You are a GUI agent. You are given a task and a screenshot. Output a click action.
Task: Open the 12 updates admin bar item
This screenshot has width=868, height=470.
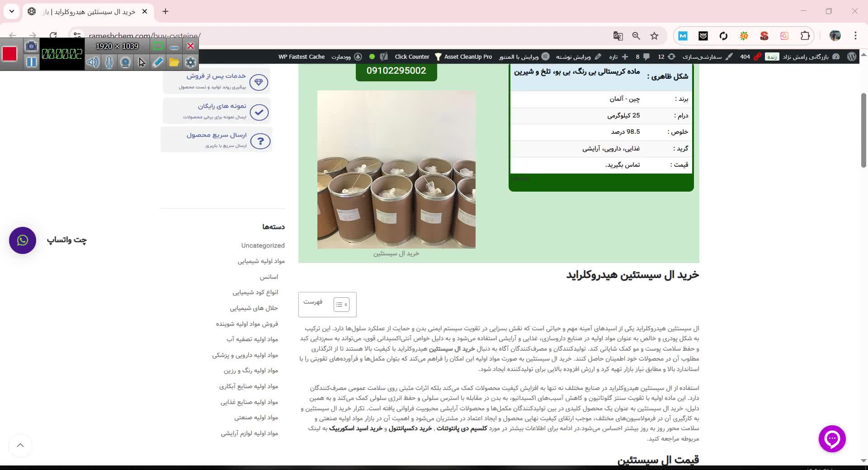[666, 56]
